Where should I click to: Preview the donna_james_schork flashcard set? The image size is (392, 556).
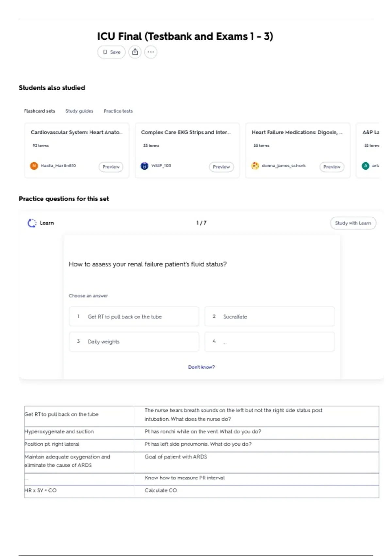coord(332,167)
